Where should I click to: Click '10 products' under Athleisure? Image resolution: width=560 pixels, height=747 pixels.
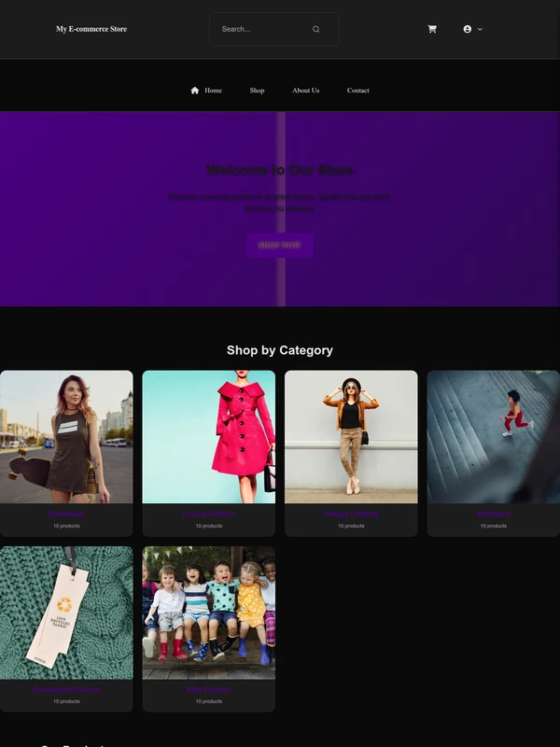(x=494, y=526)
